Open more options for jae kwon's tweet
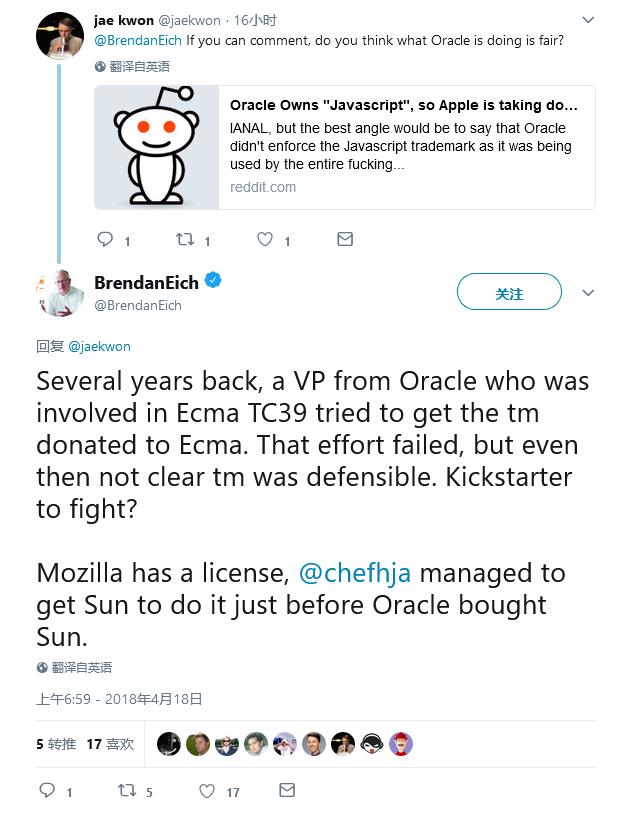The height and width of the screenshot is (825, 636). coord(588,20)
